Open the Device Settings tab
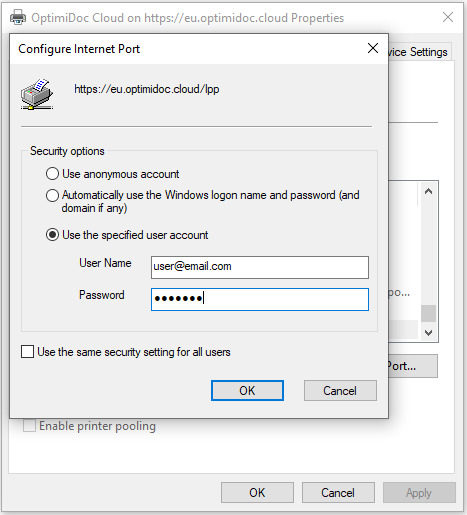467x515 pixels. tap(420, 52)
